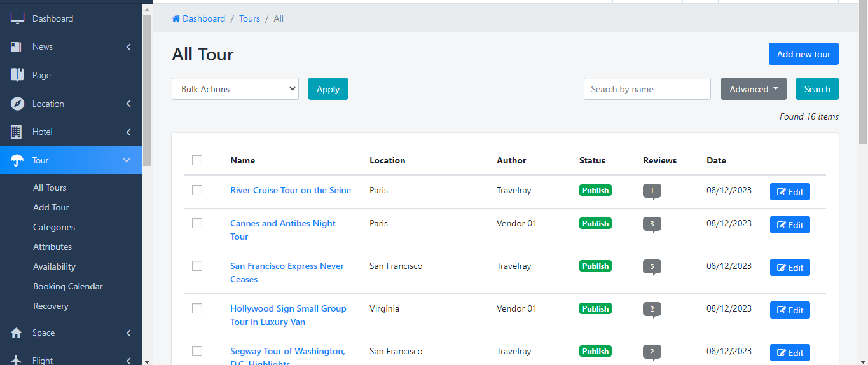
Task: Click the Dashboard monitor icon in sidebar
Action: pyautogui.click(x=17, y=18)
